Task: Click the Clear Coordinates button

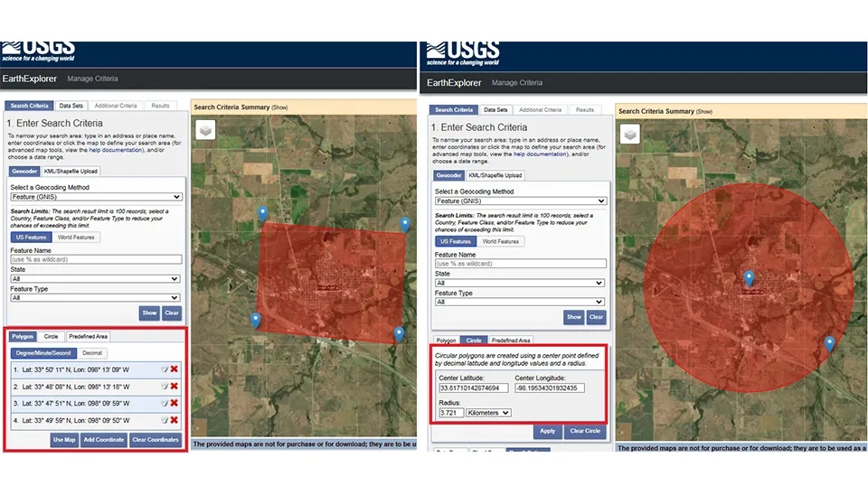Action: pyautogui.click(x=156, y=440)
